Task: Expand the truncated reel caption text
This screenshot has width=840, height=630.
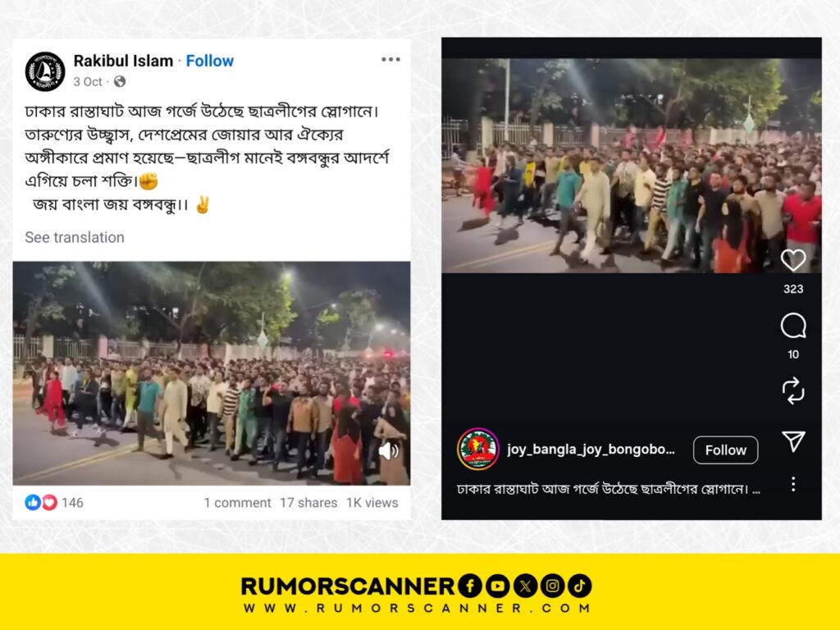Action: [608, 489]
